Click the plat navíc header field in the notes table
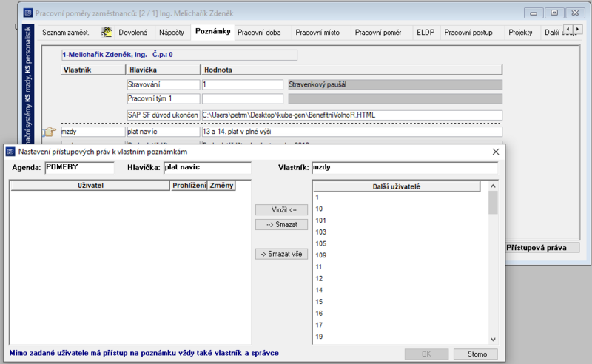 [164, 132]
